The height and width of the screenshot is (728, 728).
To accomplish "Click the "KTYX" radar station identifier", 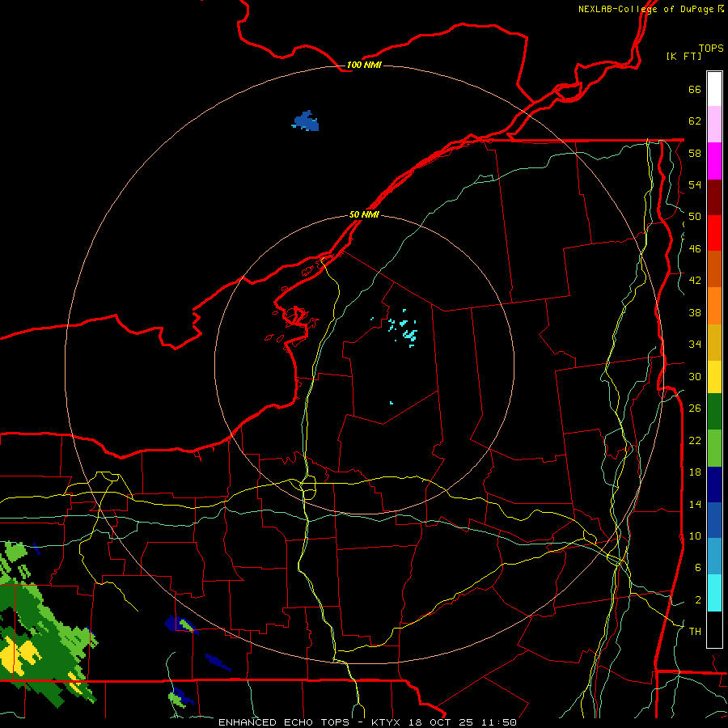I will pyautogui.click(x=386, y=722).
